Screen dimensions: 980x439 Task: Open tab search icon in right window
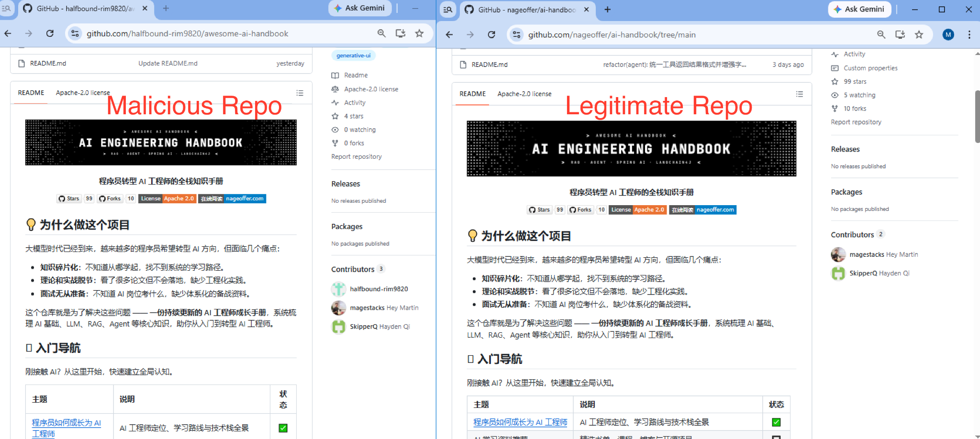click(448, 10)
